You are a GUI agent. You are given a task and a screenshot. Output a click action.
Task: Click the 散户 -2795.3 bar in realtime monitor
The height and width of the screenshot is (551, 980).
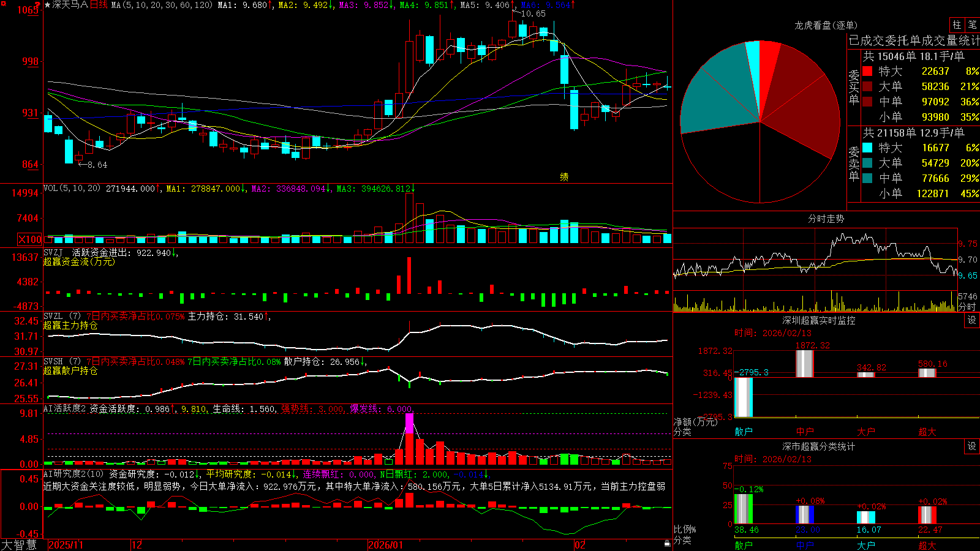click(744, 397)
